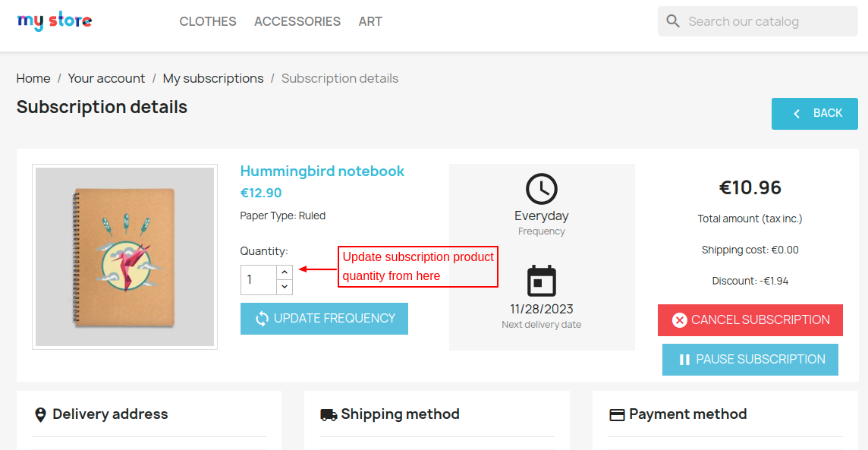
Task: Focus the catalog search field
Action: point(766,21)
